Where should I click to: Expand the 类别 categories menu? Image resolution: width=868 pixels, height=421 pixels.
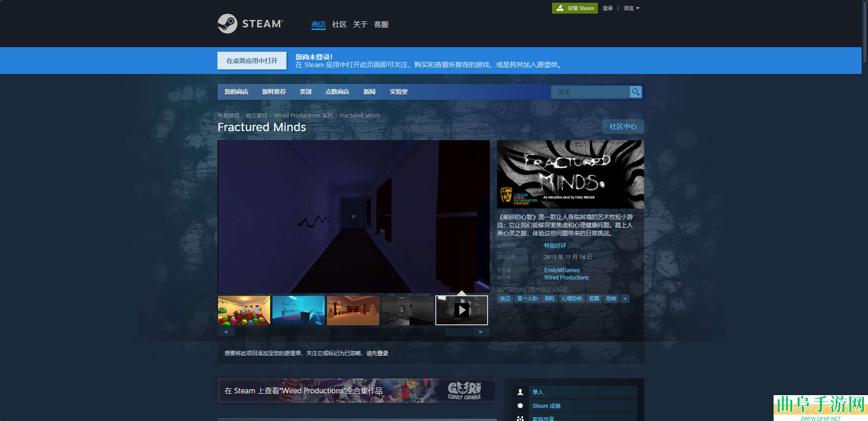306,92
